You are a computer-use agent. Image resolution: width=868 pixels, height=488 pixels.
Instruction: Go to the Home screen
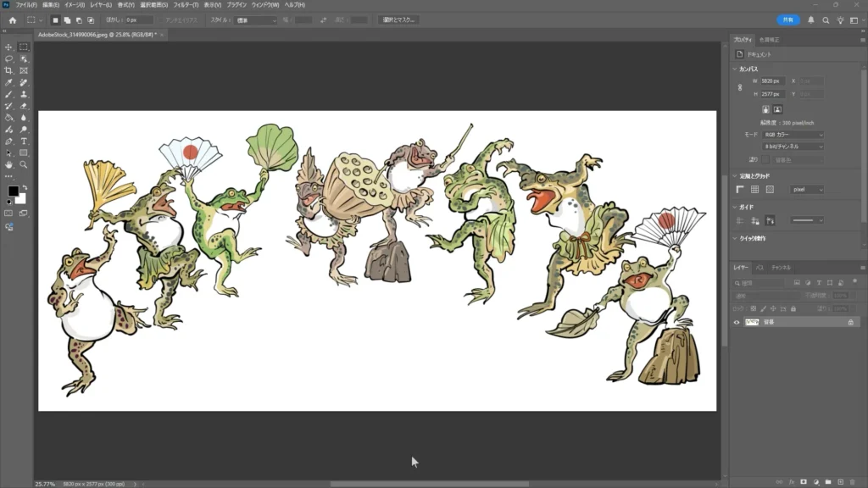pos(12,20)
